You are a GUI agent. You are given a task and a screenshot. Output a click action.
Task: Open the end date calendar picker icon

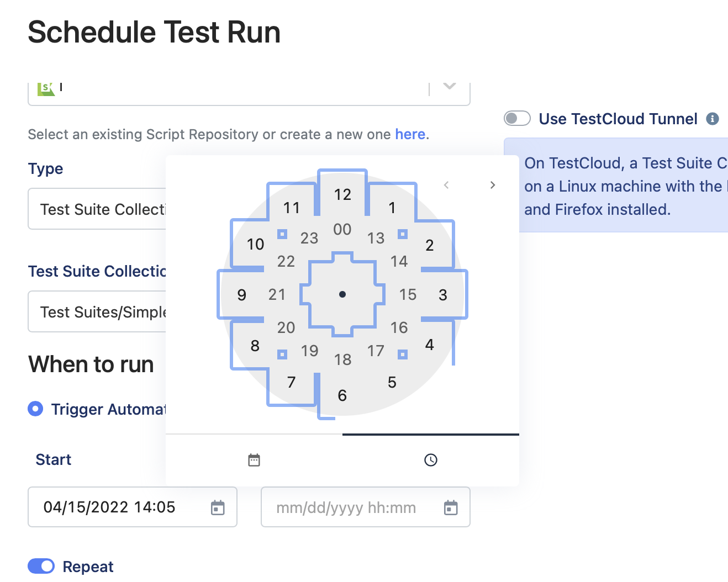451,507
